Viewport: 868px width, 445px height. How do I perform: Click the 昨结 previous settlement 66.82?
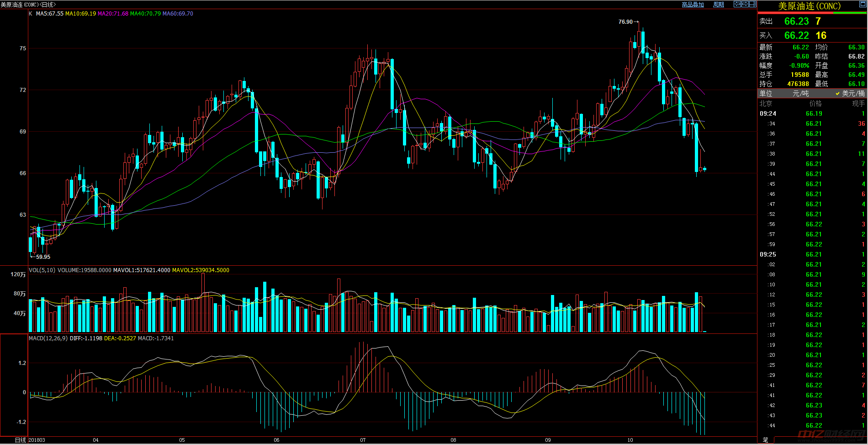[x=856, y=57]
